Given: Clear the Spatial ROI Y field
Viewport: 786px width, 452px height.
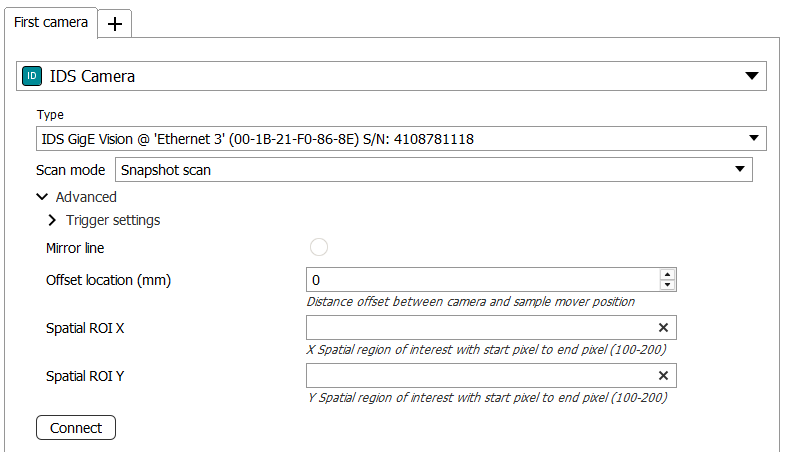Looking at the screenshot, I should (663, 376).
